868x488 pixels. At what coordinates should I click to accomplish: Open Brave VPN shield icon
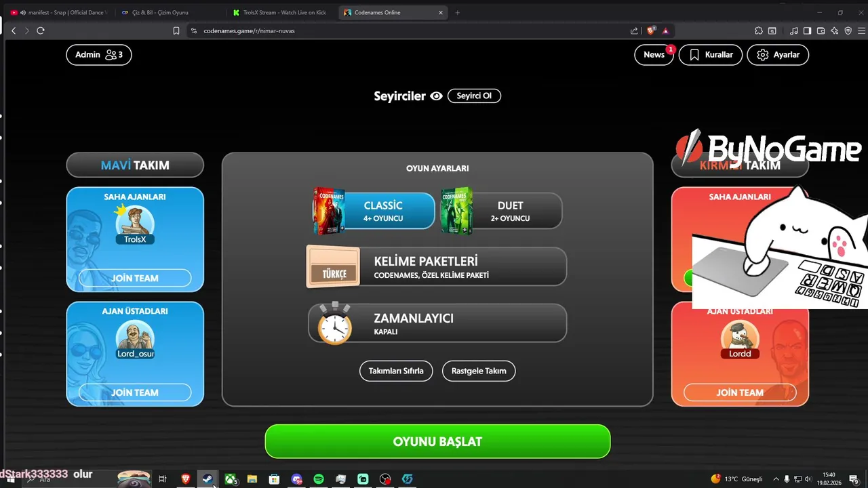[848, 30]
